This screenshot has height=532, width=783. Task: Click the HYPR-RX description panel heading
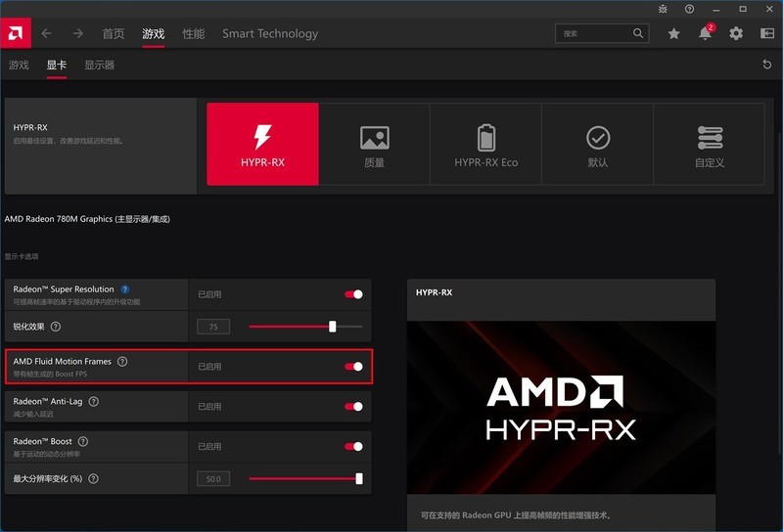pos(30,128)
